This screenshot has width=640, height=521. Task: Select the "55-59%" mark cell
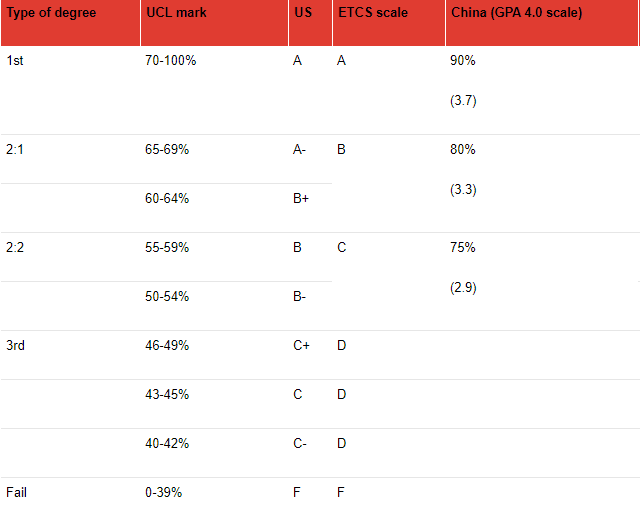click(167, 247)
